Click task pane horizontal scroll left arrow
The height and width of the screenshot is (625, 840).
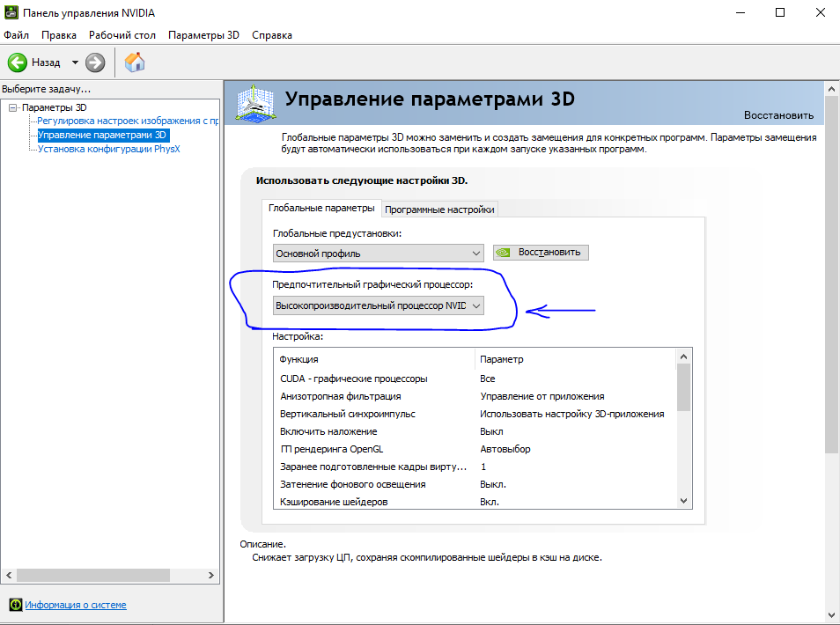(x=9, y=575)
